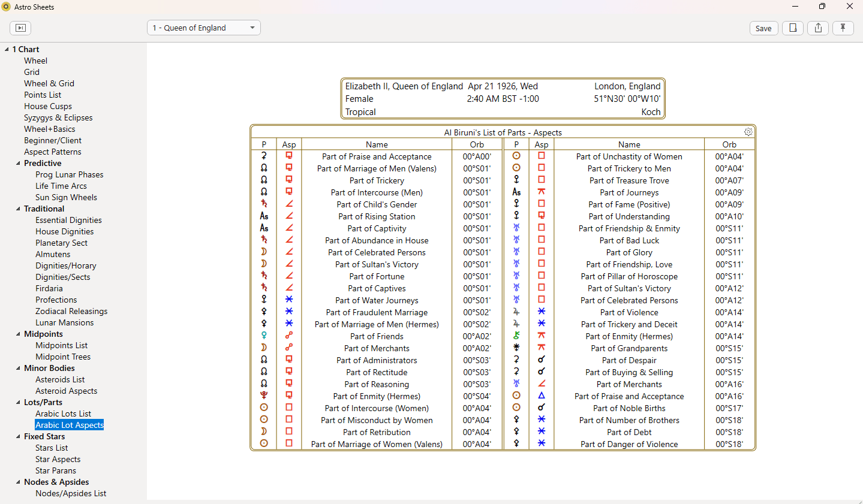Screen dimensions: 863x504
Task: Click the Venus glyph beside Part of Friends
Action: click(x=264, y=336)
